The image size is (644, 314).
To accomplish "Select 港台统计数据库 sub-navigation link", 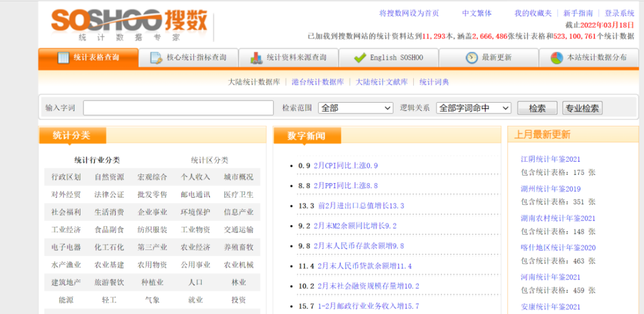I will 318,82.
